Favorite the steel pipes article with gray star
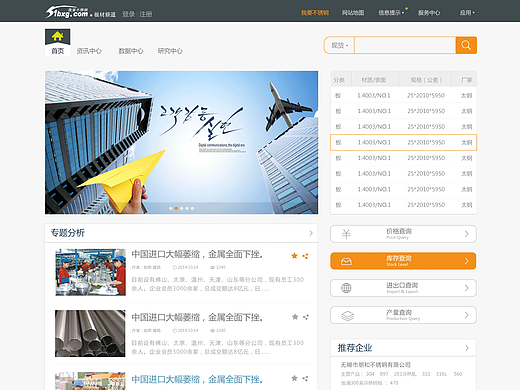 295,317
